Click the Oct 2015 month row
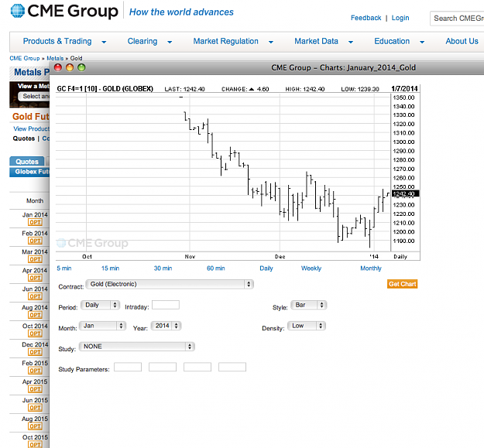 click(29, 440)
